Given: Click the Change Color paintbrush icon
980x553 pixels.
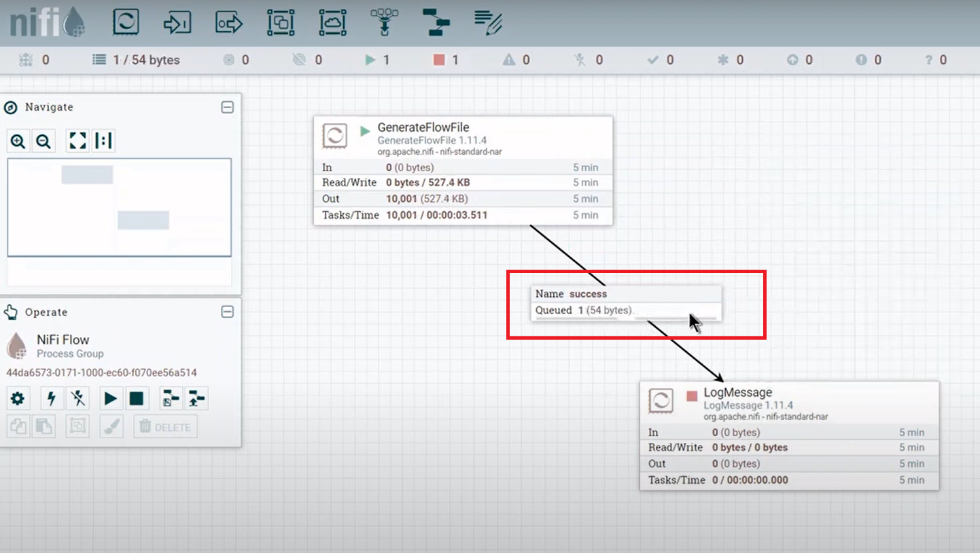Looking at the screenshot, I should tap(112, 427).
